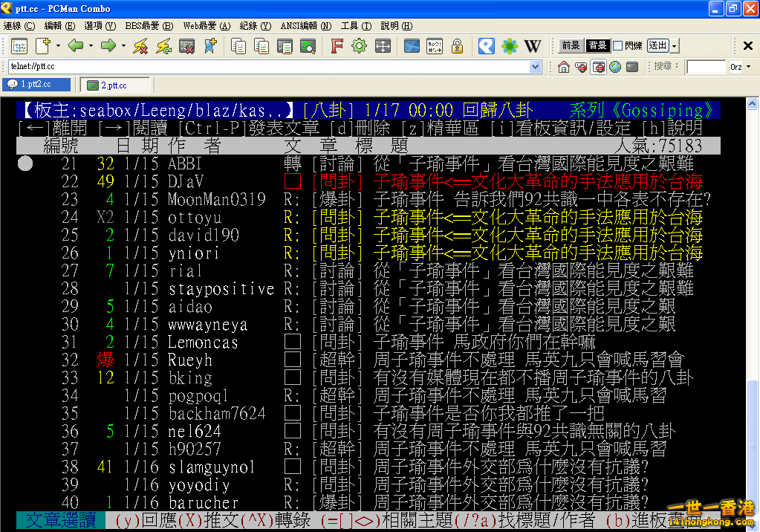Open the Orz search engine dropdown

pyautogui.click(x=749, y=67)
